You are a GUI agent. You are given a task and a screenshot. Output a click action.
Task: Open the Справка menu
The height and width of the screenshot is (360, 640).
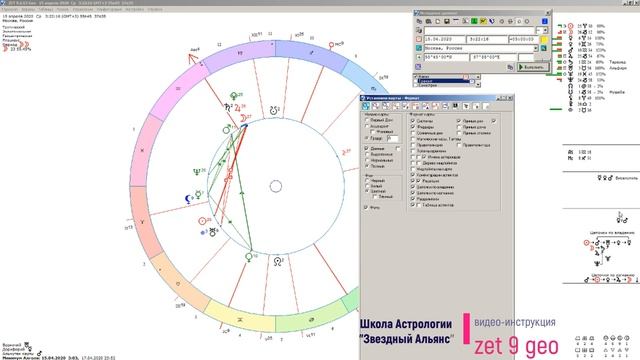[x=155, y=9]
